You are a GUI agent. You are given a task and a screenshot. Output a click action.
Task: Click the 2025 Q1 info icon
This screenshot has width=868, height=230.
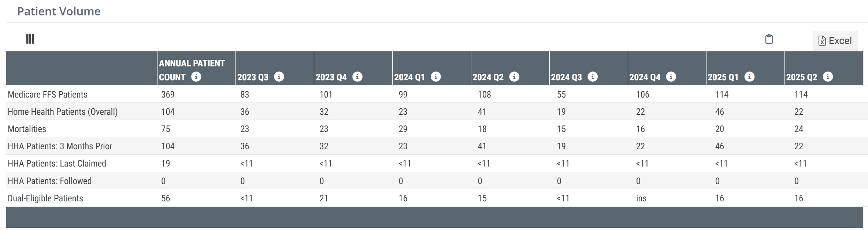[x=749, y=77]
